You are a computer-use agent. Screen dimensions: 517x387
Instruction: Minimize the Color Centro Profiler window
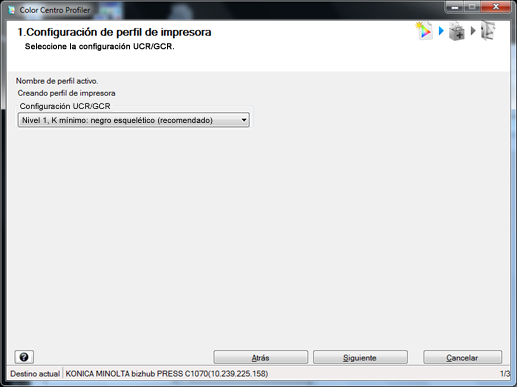[455, 7]
